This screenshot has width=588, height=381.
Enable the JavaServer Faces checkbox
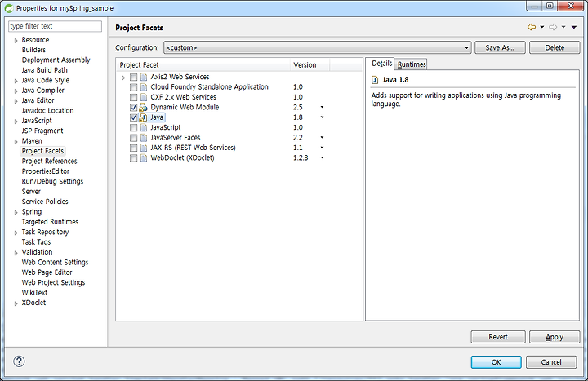(x=133, y=138)
